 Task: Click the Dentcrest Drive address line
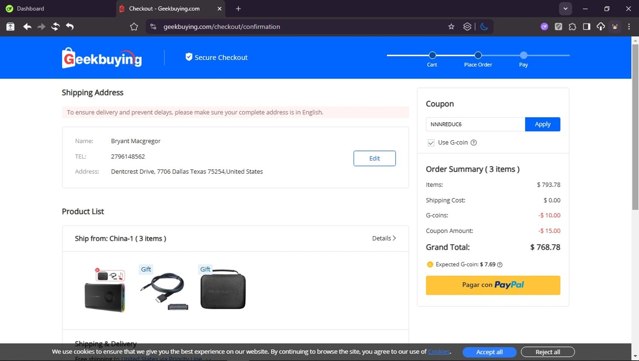187,172
